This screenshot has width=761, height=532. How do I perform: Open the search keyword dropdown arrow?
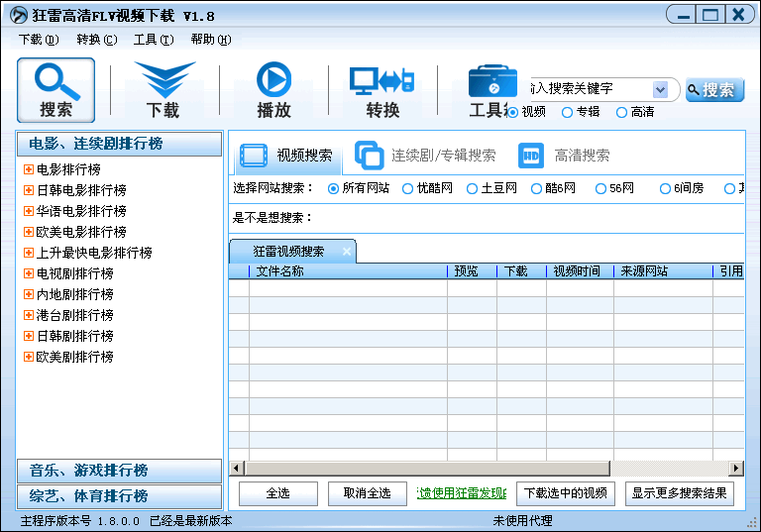coord(660,90)
